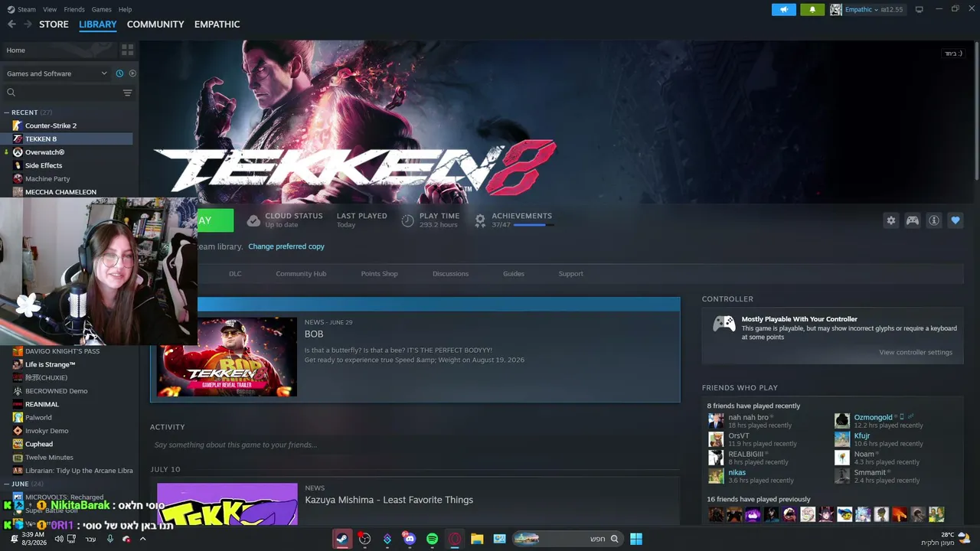Click the Windows taskbar search box

(x=567, y=539)
